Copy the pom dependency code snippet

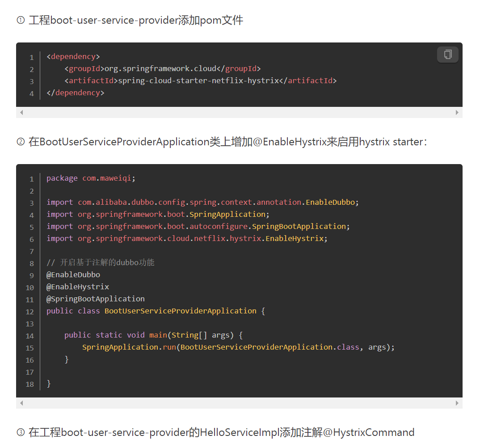point(447,55)
